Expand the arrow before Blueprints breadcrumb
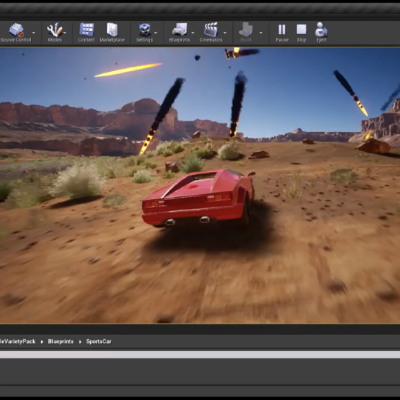This screenshot has height=400, width=400. click(42, 342)
